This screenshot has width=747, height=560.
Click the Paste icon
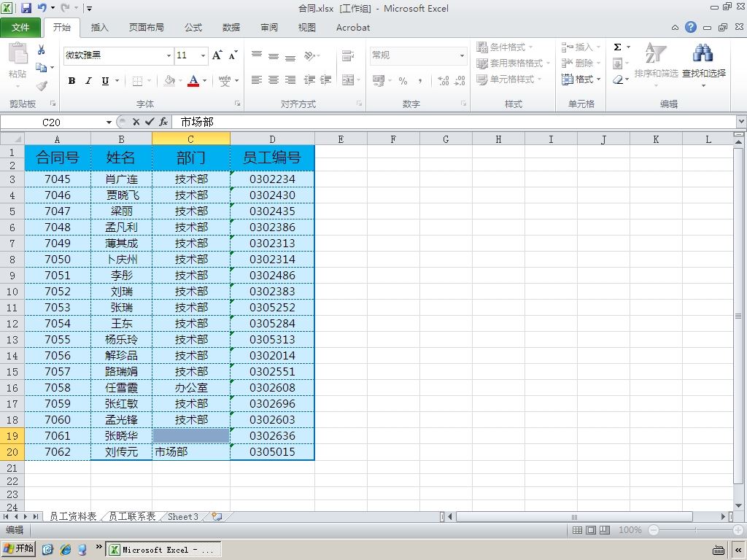(x=18, y=52)
